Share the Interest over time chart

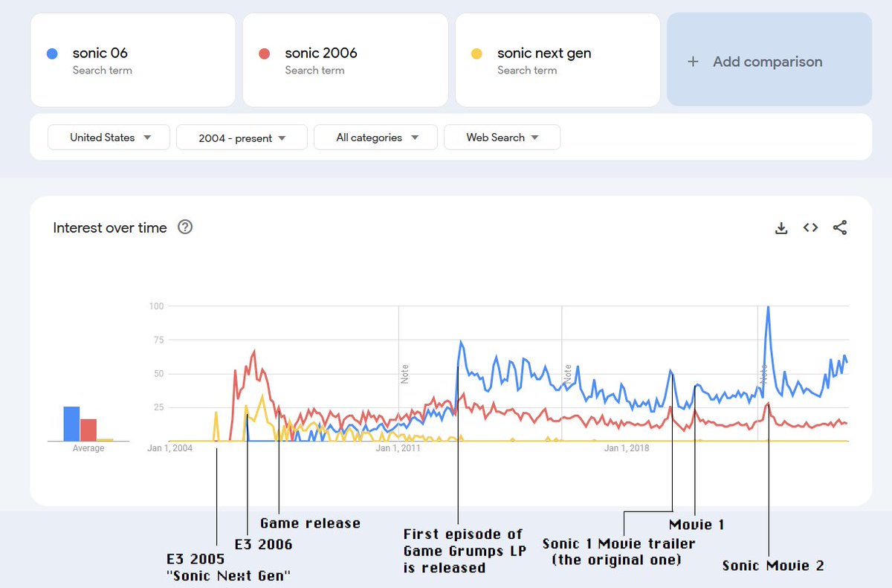(840, 227)
